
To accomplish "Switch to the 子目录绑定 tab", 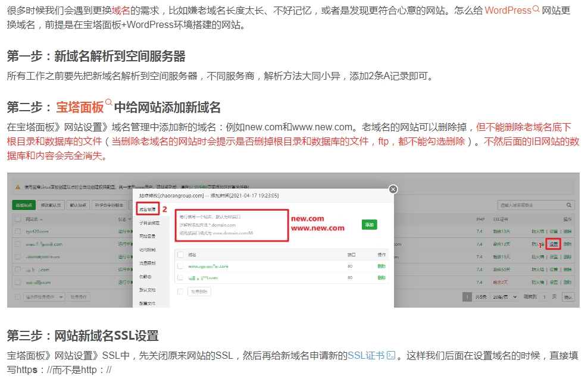I will coord(149,223).
